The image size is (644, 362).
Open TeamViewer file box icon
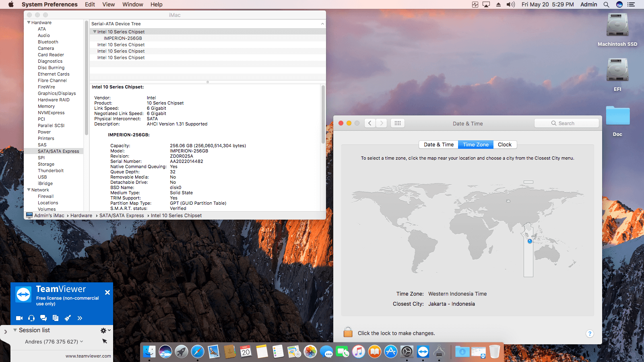[56, 318]
